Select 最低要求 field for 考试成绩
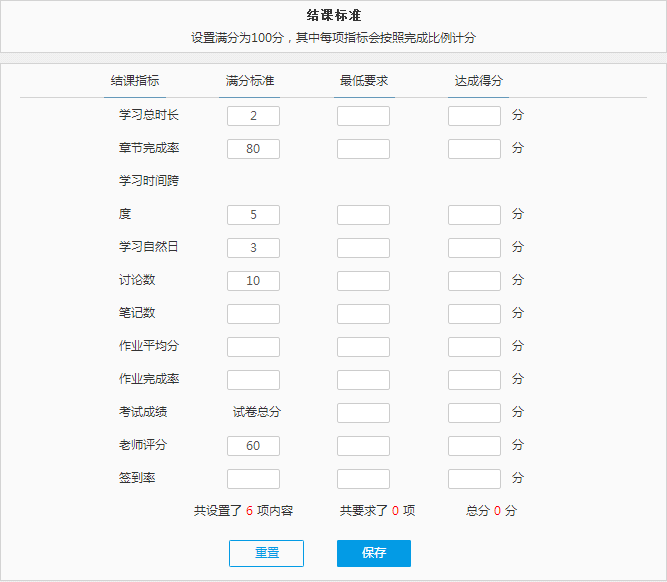 [363, 413]
